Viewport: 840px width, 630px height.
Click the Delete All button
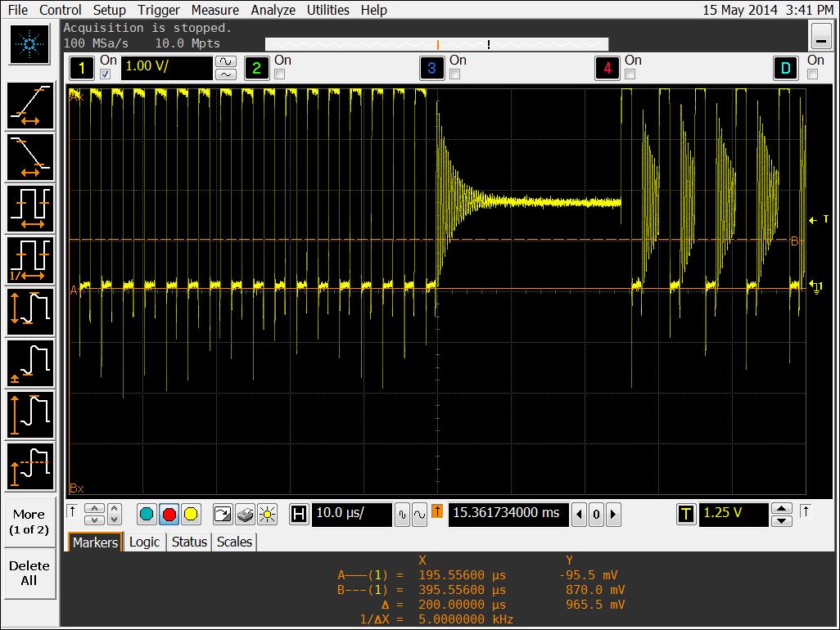(29, 573)
